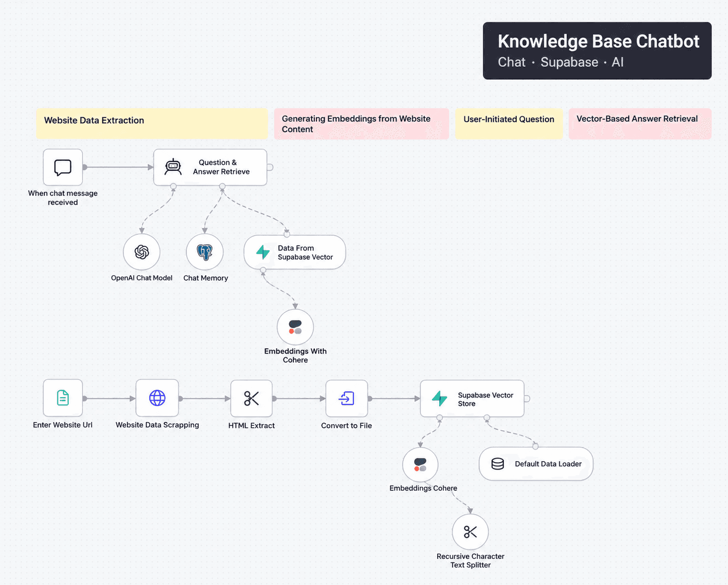
Task: Click the Website Data Extraction sticky note
Action: [152, 123]
